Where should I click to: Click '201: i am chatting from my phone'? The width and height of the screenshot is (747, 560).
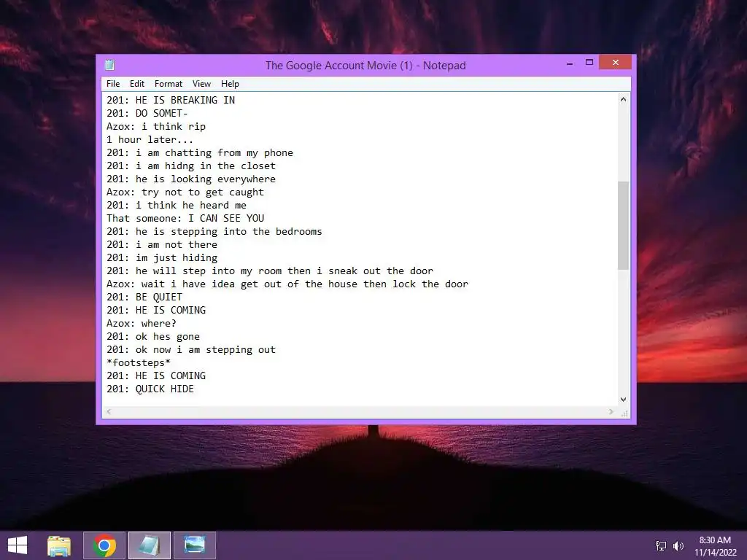tap(200, 153)
